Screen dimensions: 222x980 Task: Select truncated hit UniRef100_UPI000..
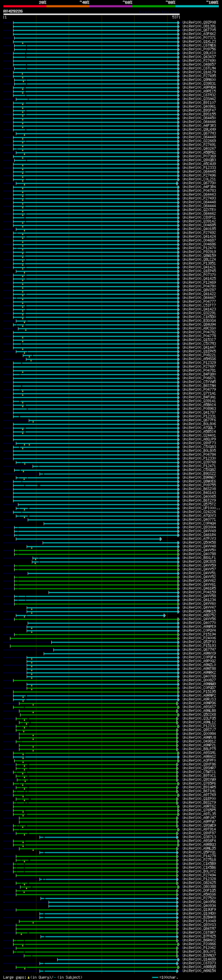[201, 508]
